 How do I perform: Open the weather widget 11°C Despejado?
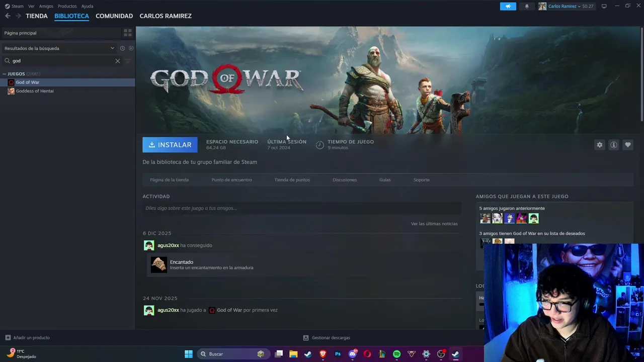(21, 354)
